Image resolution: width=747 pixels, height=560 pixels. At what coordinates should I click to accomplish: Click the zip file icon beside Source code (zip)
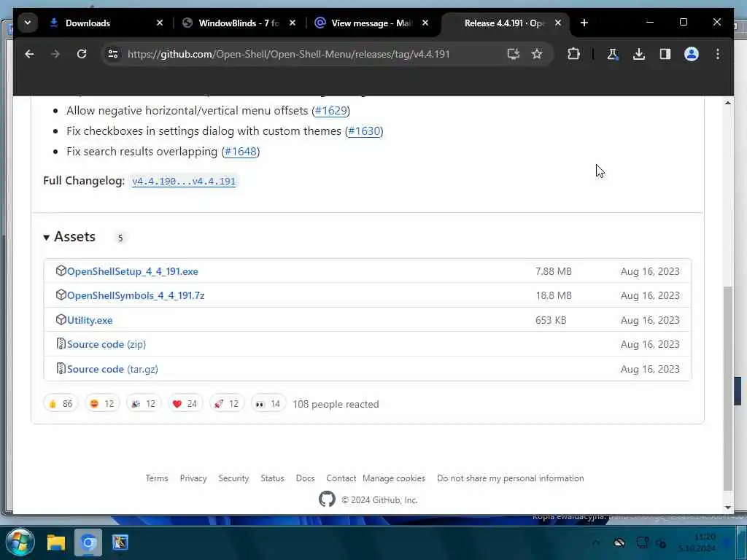(61, 343)
